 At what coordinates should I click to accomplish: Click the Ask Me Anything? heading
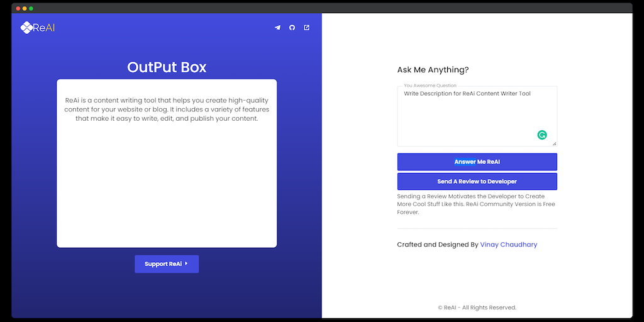pos(433,70)
